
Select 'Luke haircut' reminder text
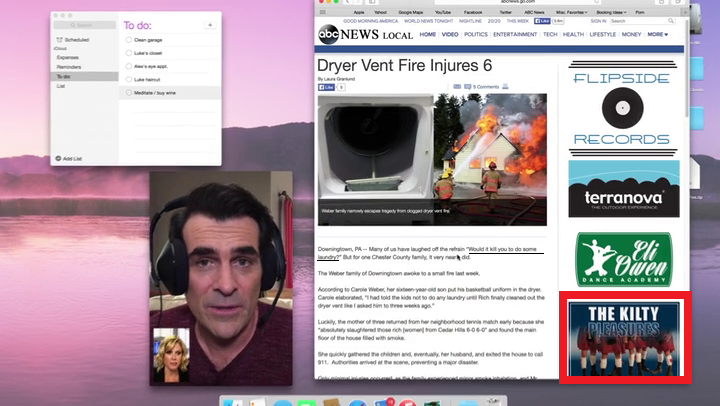(147, 79)
